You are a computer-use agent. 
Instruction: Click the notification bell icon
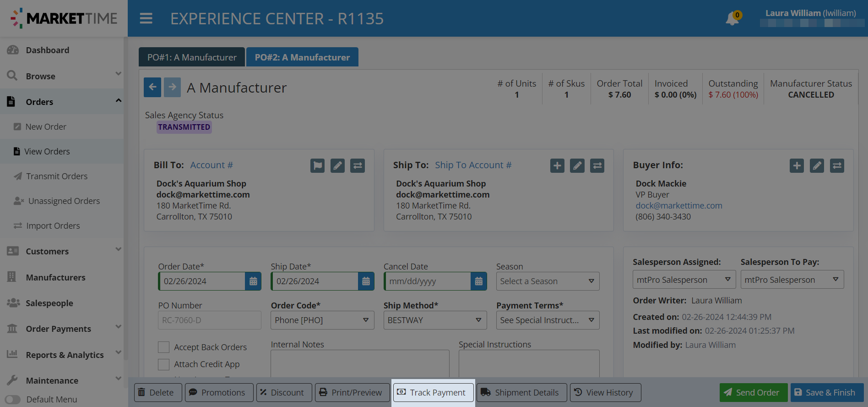click(x=732, y=19)
